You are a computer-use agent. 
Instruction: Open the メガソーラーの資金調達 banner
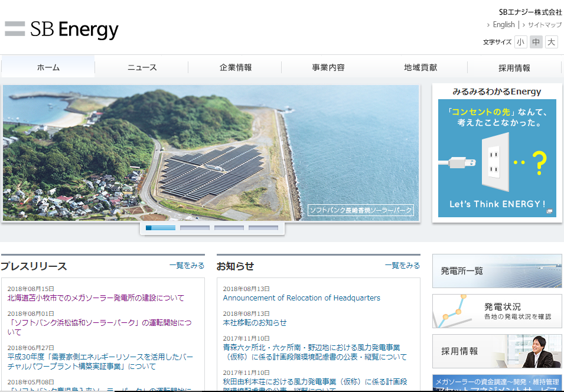497,383
